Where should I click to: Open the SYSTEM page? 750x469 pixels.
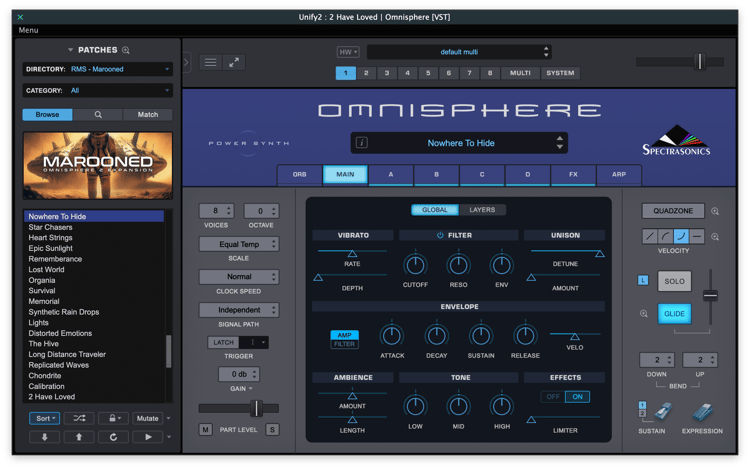click(560, 73)
